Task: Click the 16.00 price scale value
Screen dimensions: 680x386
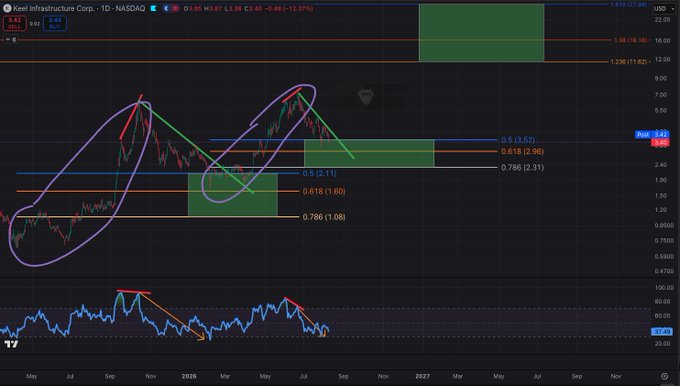Action: 662,40
